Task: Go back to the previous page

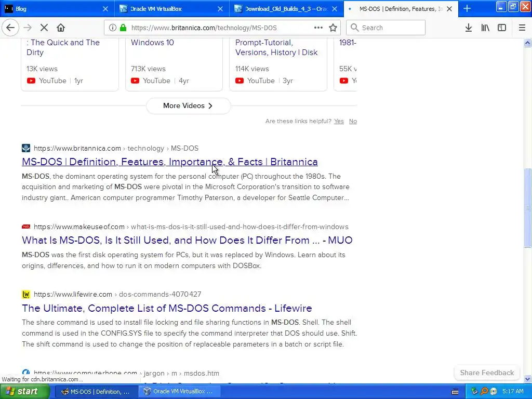Action: point(10,28)
